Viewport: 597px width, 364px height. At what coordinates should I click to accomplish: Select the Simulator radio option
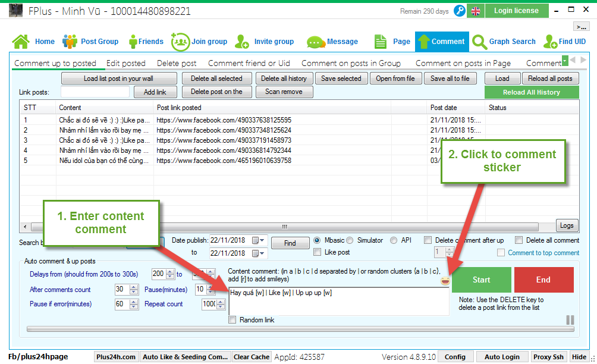350,240
